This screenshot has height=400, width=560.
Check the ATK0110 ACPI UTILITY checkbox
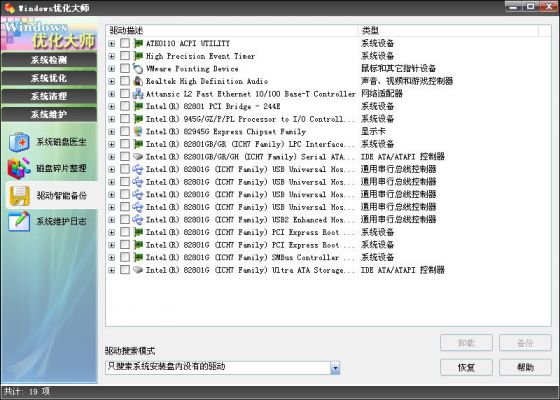(125, 43)
